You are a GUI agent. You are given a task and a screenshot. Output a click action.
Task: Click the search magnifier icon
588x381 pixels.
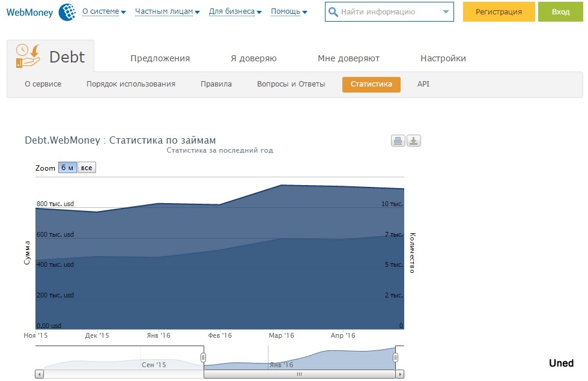(x=333, y=11)
